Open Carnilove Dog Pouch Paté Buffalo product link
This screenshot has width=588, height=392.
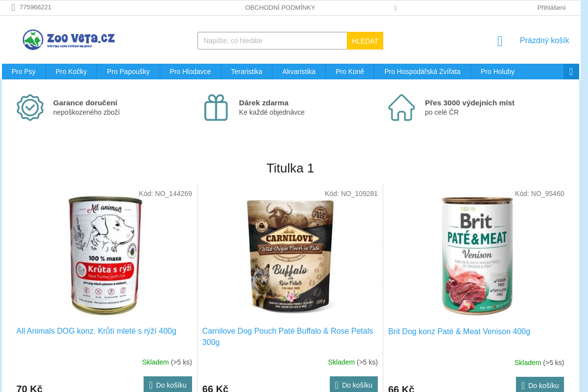pos(288,337)
